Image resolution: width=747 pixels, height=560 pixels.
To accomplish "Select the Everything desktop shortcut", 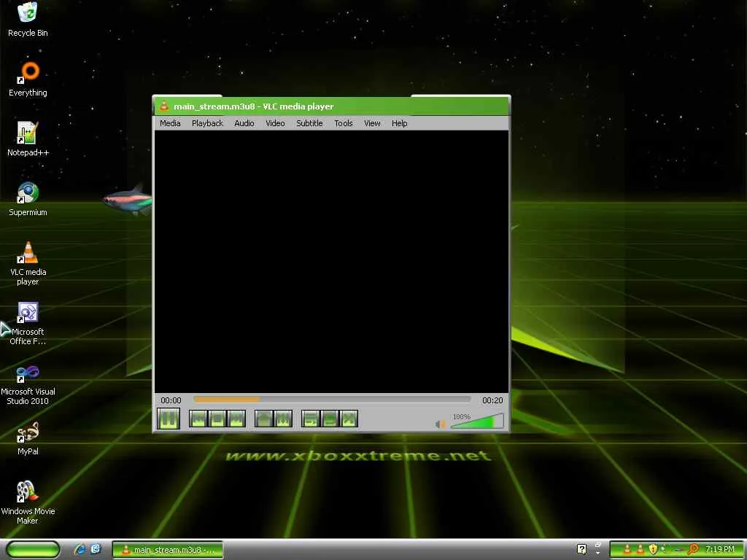I will (28, 79).
